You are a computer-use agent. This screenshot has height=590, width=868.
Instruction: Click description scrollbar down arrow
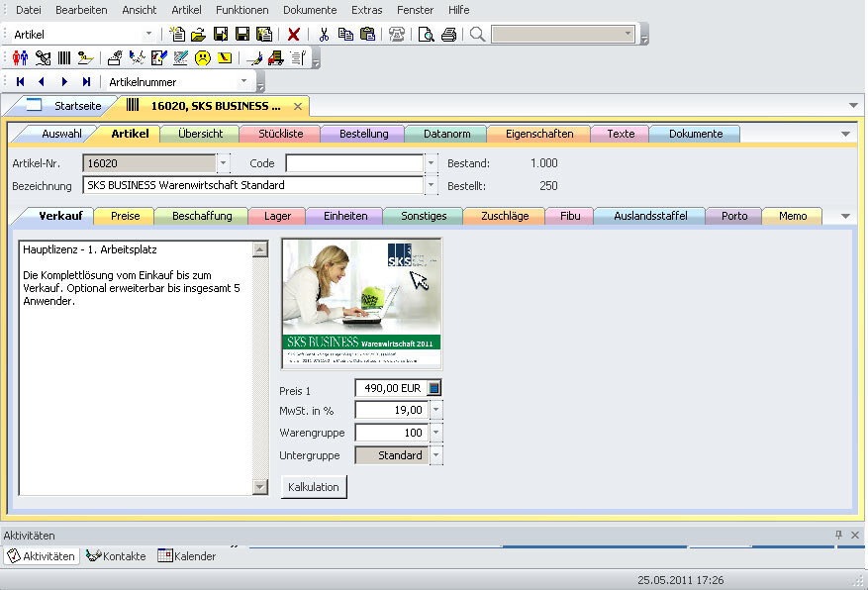[x=259, y=486]
